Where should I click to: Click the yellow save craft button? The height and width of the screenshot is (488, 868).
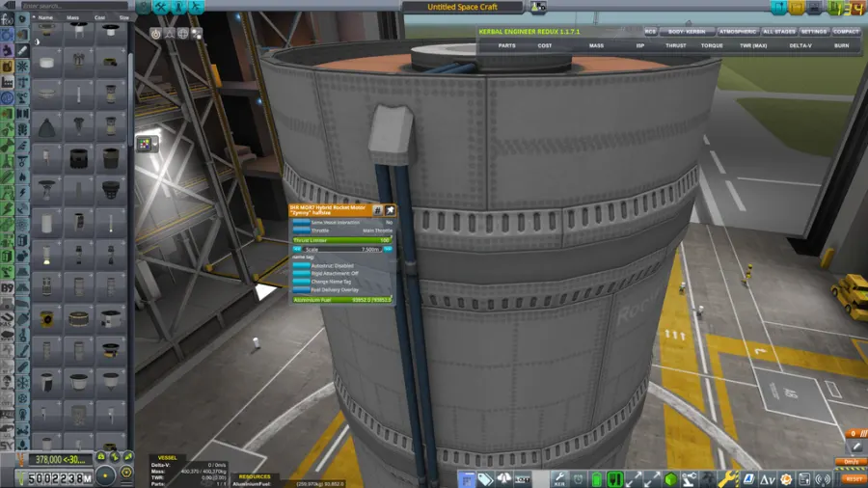point(797,7)
